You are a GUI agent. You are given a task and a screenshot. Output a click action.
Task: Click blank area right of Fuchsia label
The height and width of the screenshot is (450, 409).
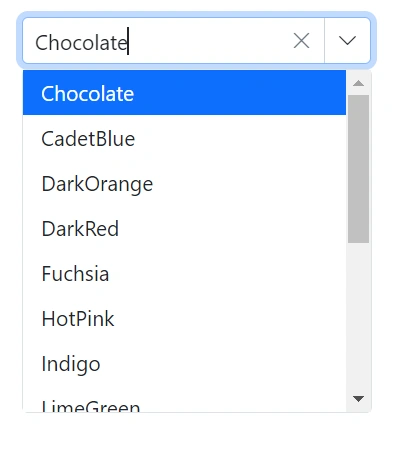227,273
